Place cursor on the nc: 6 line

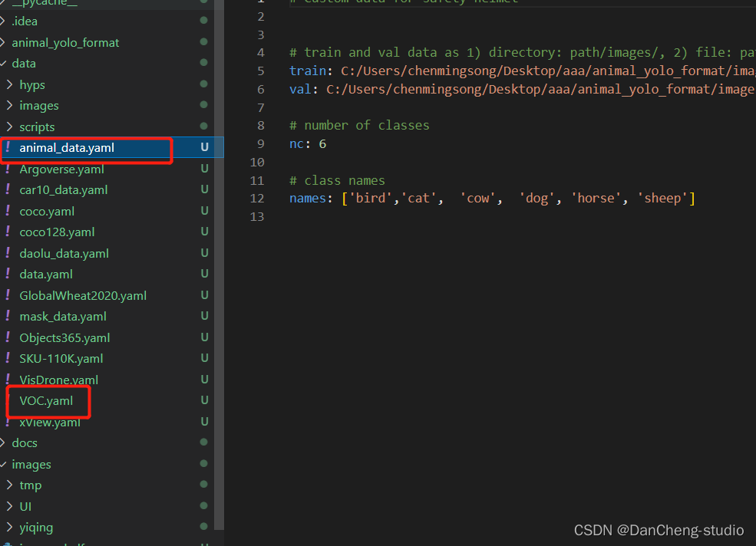coord(308,143)
